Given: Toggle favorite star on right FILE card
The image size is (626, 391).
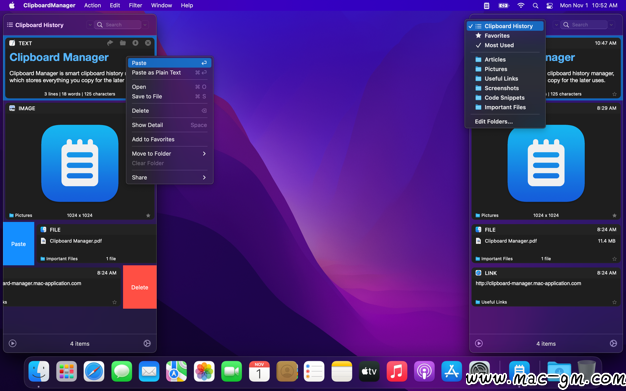Looking at the screenshot, I should coord(614,259).
